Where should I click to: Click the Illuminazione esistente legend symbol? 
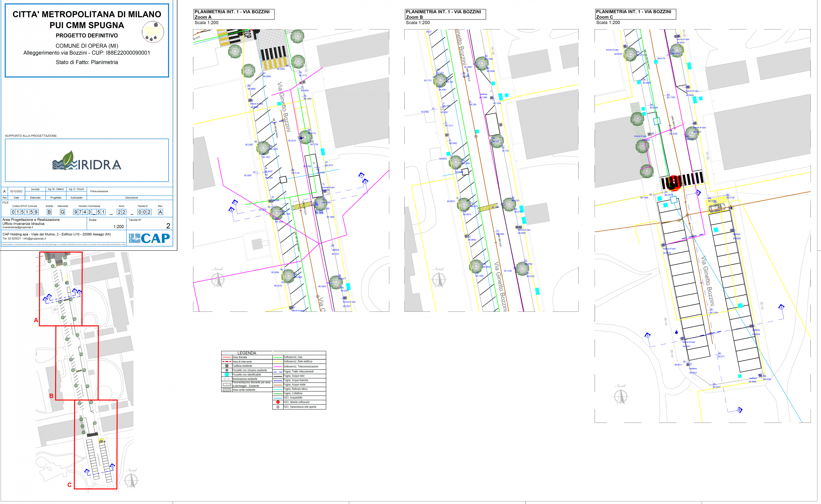(x=227, y=379)
